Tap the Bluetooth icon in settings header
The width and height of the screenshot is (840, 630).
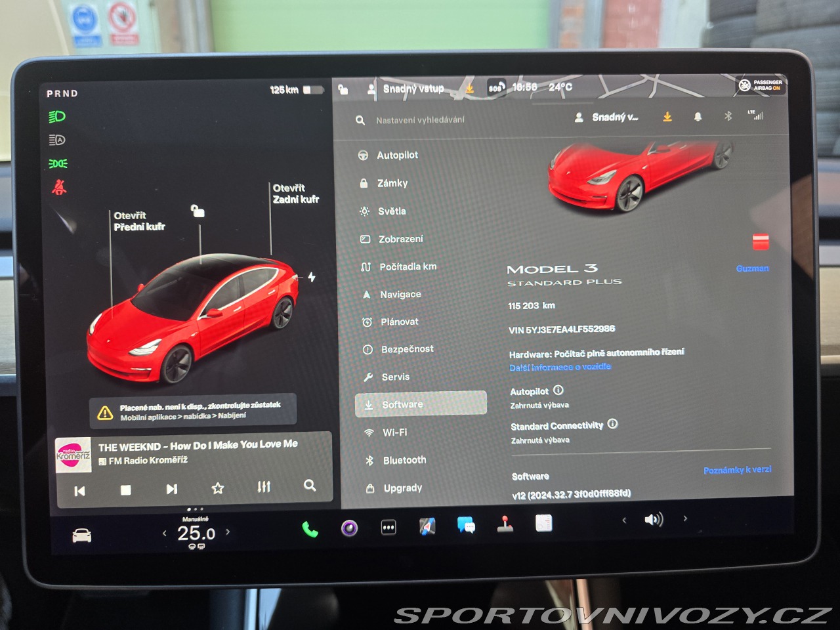[728, 116]
